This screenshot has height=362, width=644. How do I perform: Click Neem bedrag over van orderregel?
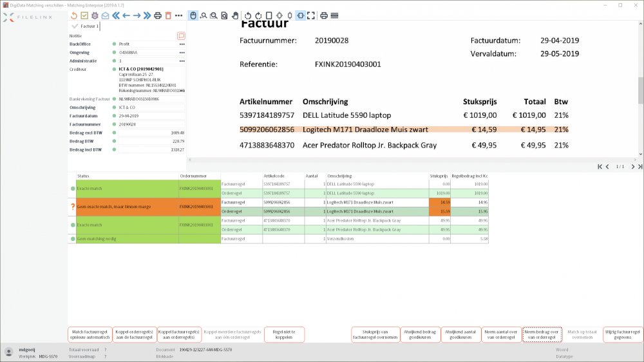(542, 334)
